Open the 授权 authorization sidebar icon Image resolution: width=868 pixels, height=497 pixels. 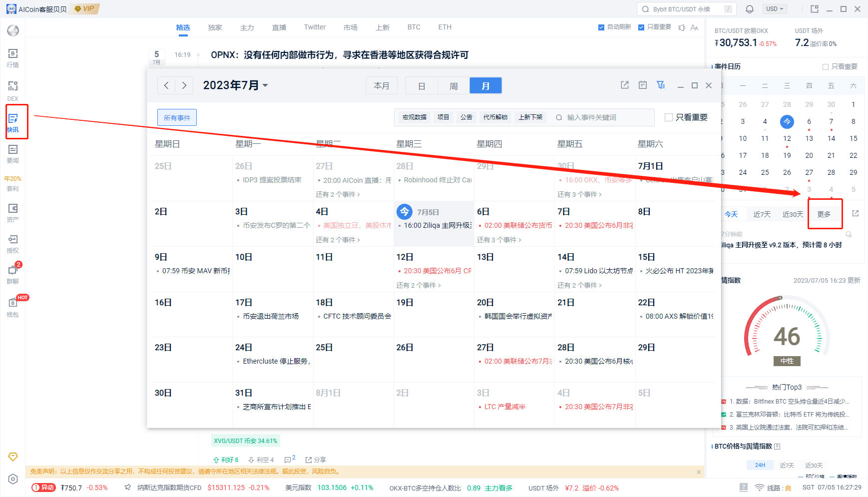13,244
